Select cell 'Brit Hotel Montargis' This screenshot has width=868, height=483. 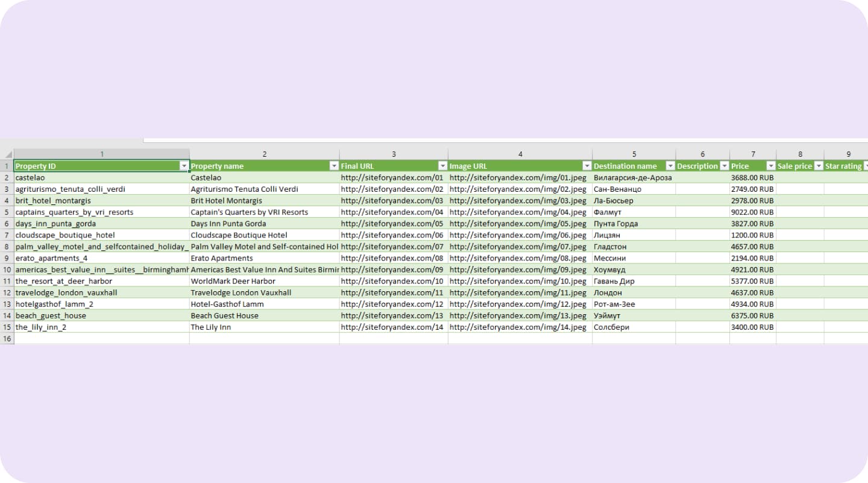265,201
